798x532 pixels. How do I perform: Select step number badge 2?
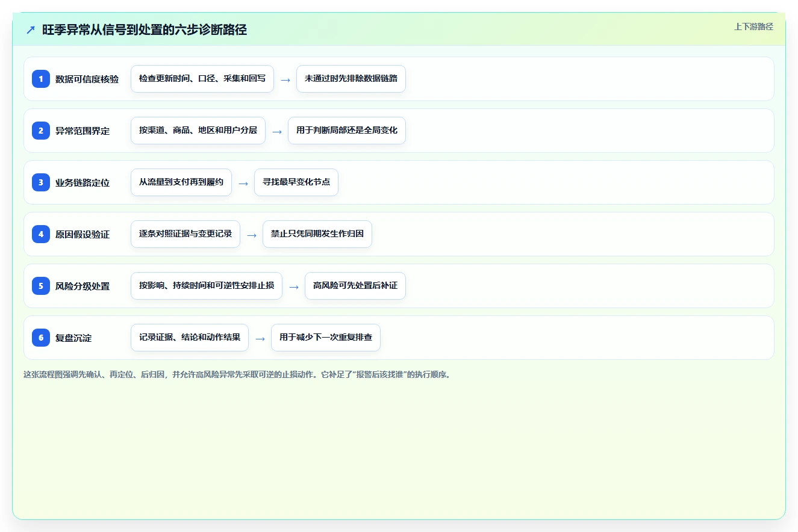[41, 130]
